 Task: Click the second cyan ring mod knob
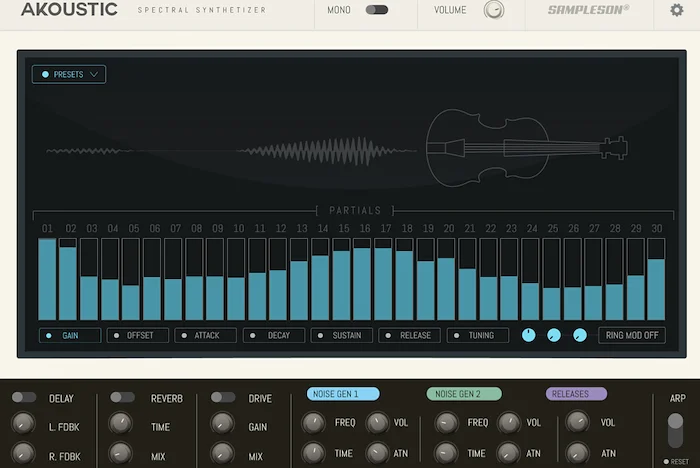click(554, 335)
